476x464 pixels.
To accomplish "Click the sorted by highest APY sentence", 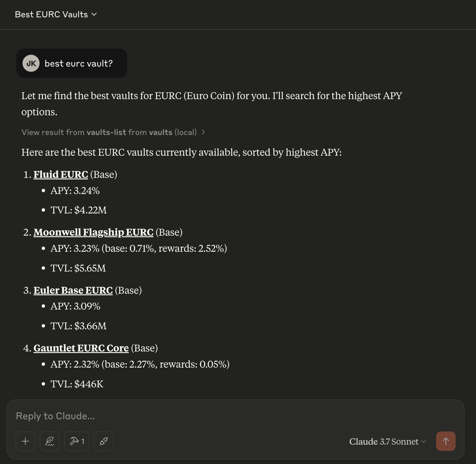I will point(181,152).
